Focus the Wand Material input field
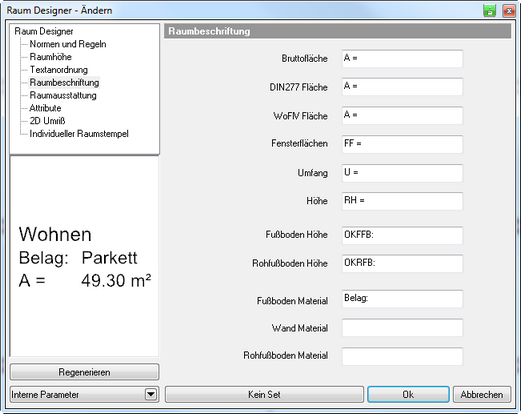The height and width of the screenshot is (414, 521). click(x=402, y=328)
